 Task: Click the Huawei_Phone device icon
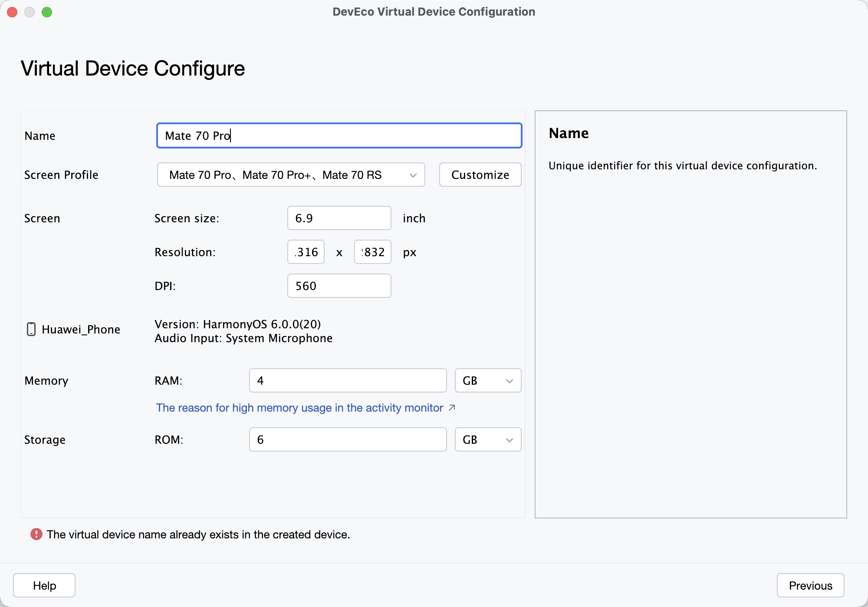[x=31, y=329]
